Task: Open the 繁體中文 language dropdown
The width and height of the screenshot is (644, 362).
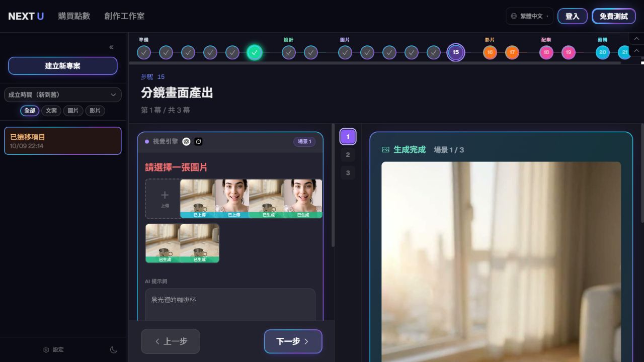Action: coord(529,16)
